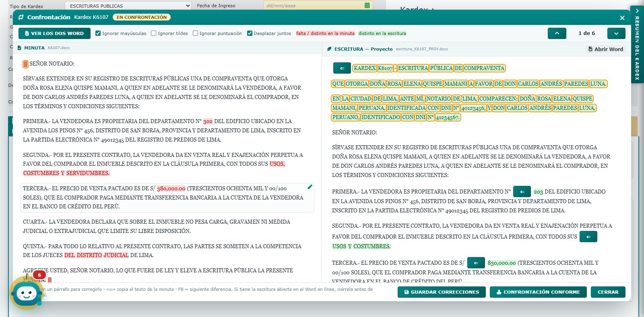This screenshot has height=317, width=644.
Task: Click the copy arrow above USOS Y COSTUMBRES
Action: pos(588,237)
